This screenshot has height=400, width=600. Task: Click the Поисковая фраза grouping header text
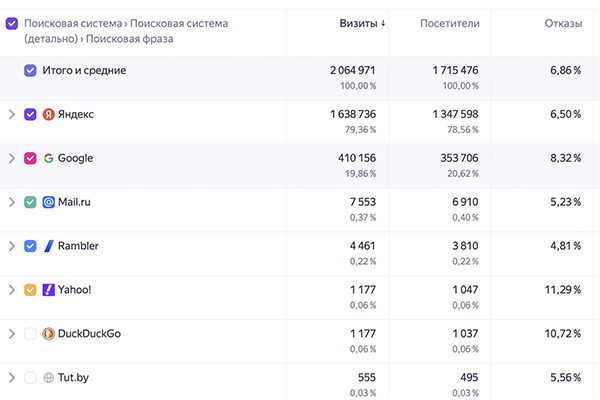point(129,39)
